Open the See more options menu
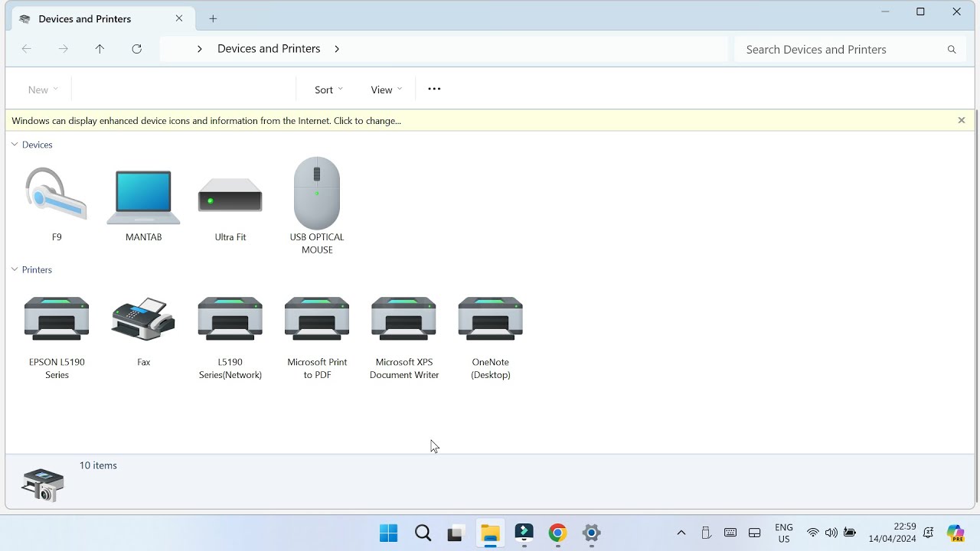 tap(434, 89)
